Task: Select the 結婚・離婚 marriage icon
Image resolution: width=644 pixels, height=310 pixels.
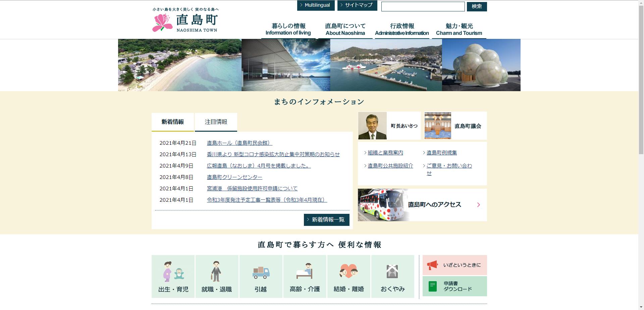Action: pos(348,275)
